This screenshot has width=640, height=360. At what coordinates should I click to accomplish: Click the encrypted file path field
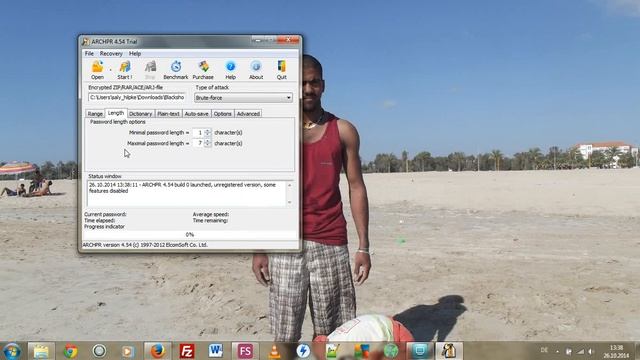coord(137,98)
